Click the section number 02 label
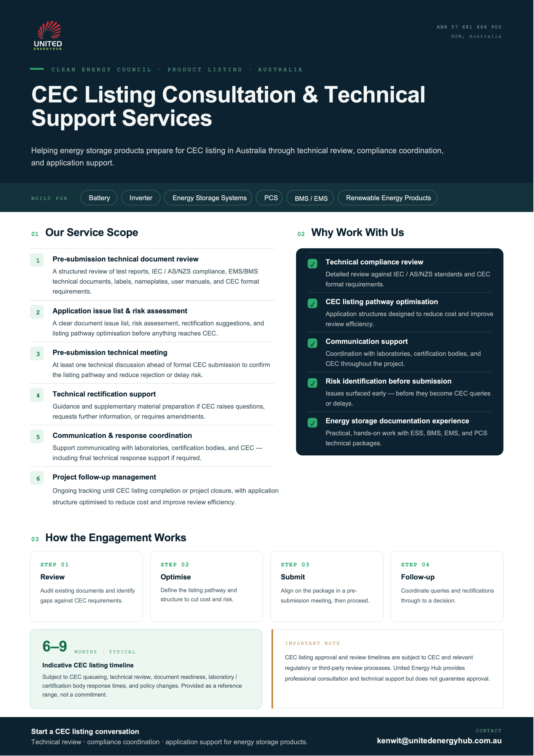Image resolution: width=534 pixels, height=756 pixels. pyautogui.click(x=301, y=234)
